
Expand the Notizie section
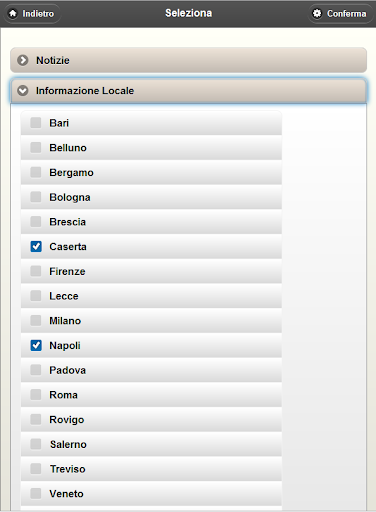189,60
